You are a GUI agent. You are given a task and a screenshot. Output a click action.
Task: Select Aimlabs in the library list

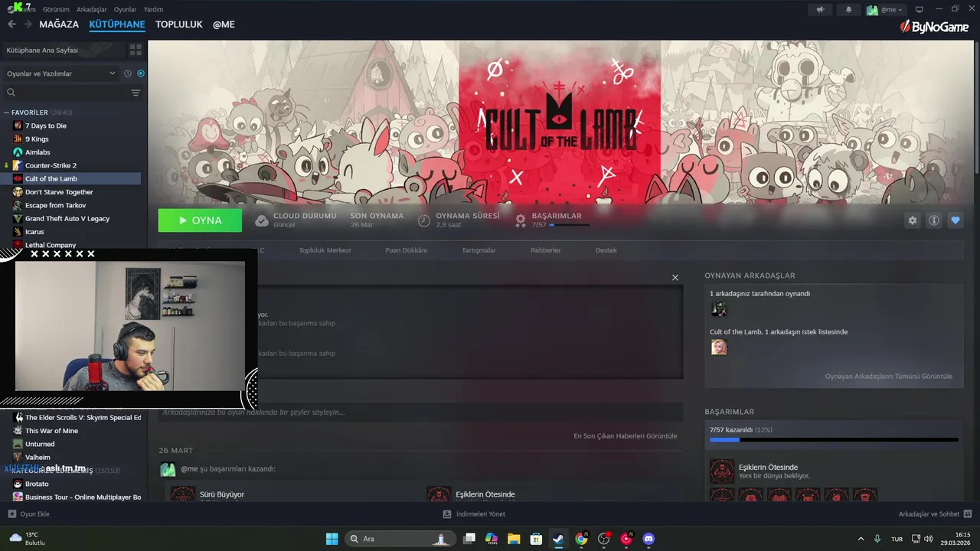38,152
